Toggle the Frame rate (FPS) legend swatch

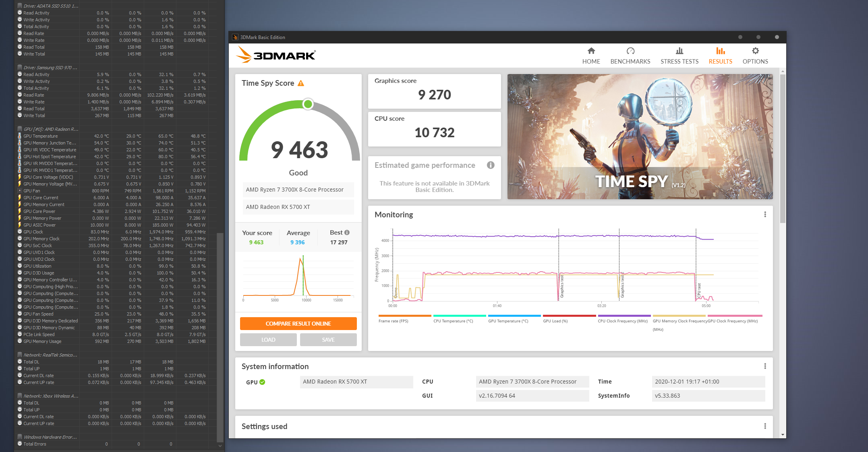pos(405,316)
